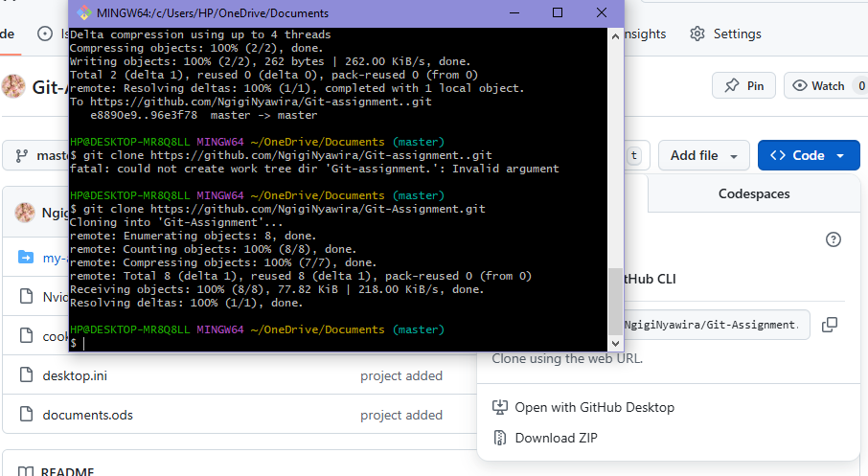Click the 'fatal: could not create work tree' error line
868x476 pixels.
coord(314,169)
